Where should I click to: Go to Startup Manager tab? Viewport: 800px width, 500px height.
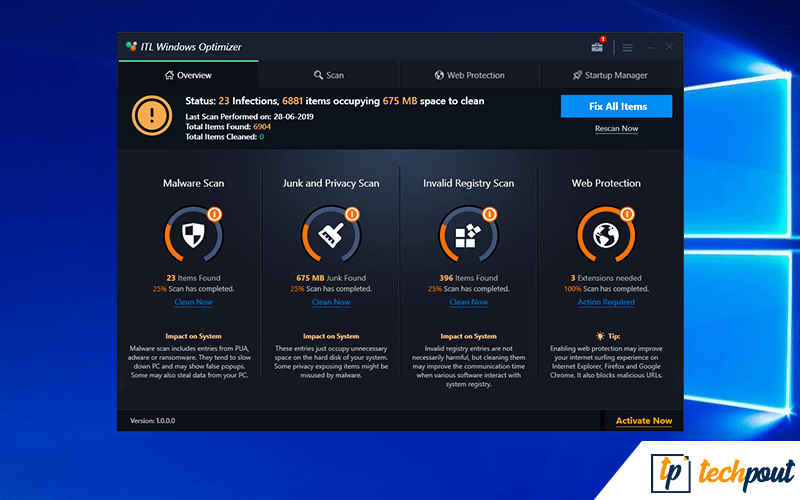pos(610,75)
